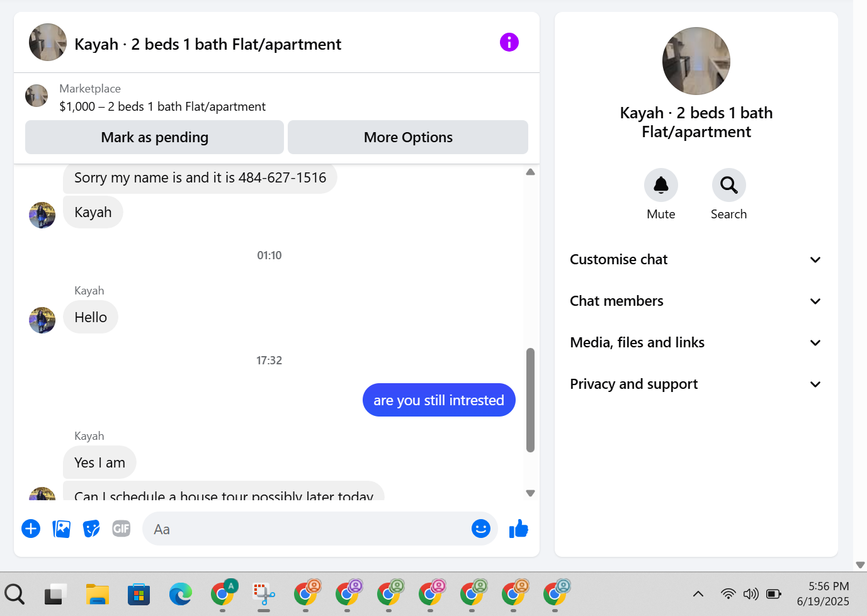867x616 pixels.
Task: Click the chat header title "Kayah · 2 beds 1 bath Flat/apartment"
Action: pos(208,44)
